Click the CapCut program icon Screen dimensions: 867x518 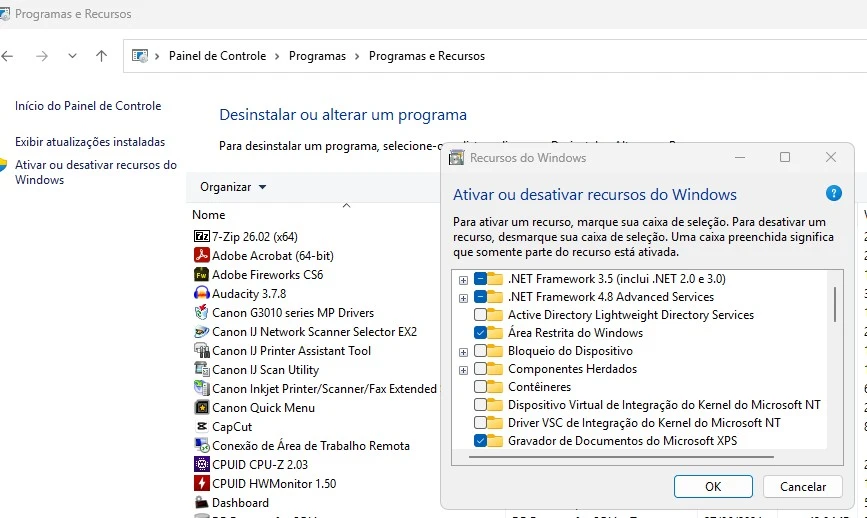(x=201, y=427)
